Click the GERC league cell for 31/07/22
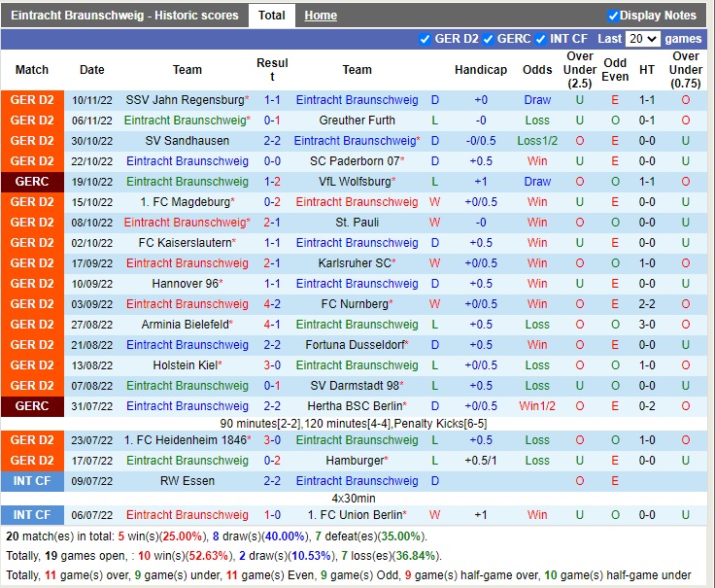Screen dimensions: 715x588 point(32,406)
